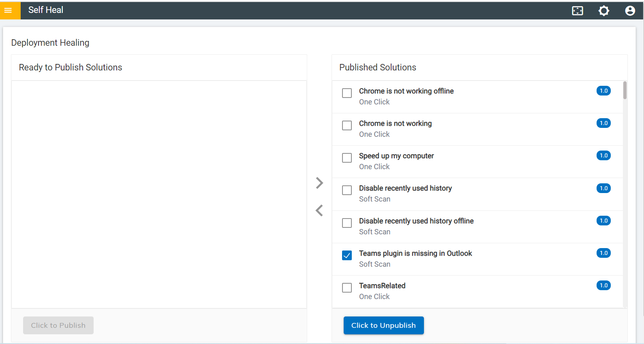Click version badge for Chrome is not working offline
The height and width of the screenshot is (344, 644).
[x=603, y=91]
